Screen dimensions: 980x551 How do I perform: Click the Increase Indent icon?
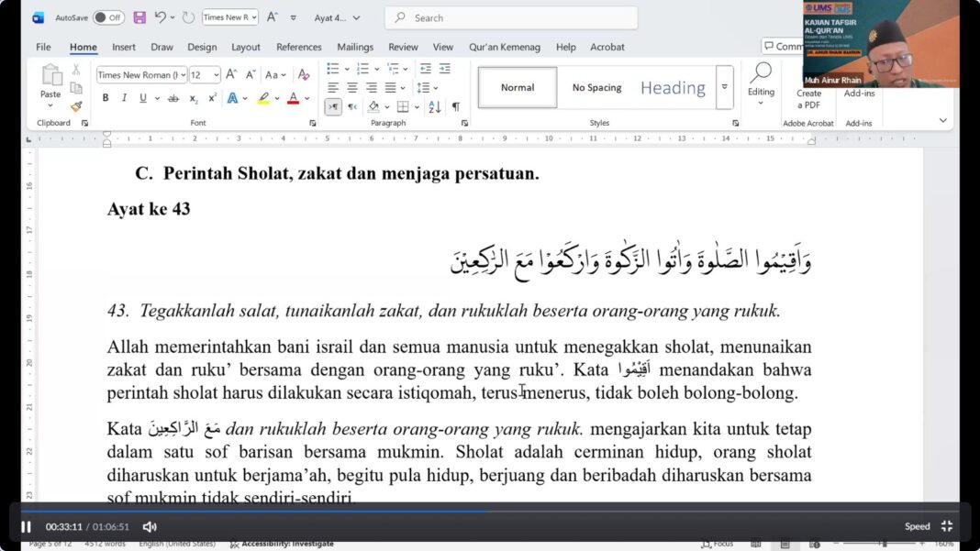pyautogui.click(x=445, y=69)
